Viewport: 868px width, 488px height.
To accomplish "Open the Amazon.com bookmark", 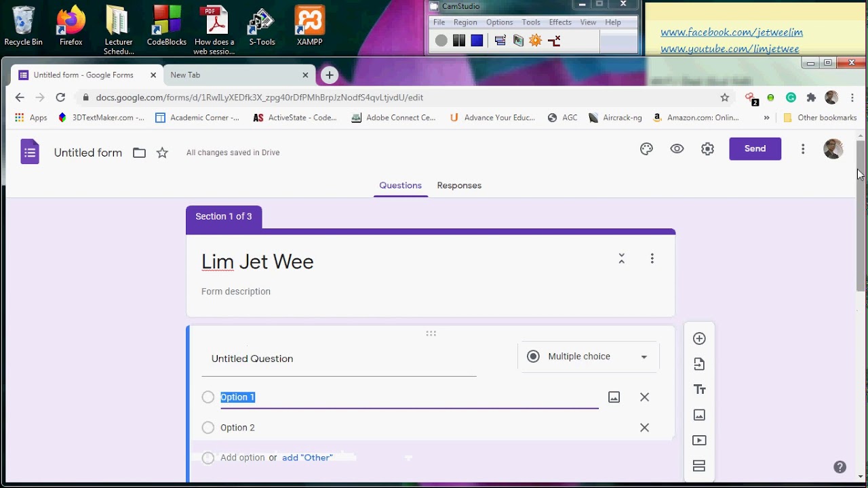I will (696, 118).
